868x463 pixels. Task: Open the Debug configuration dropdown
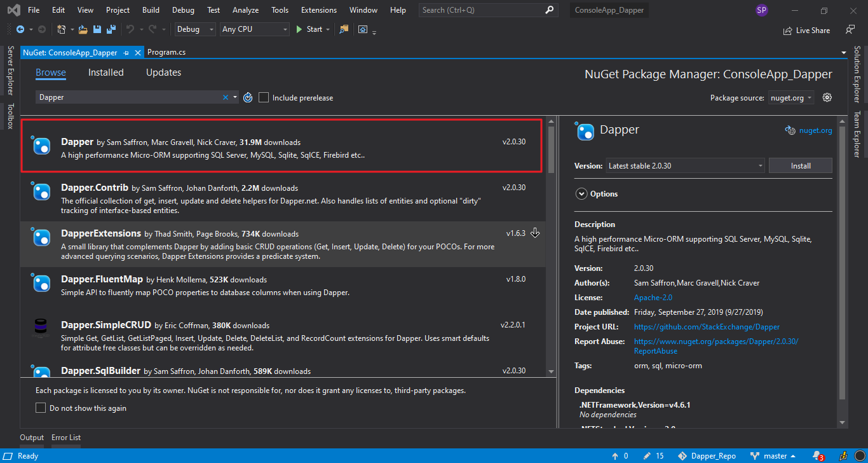pos(196,29)
